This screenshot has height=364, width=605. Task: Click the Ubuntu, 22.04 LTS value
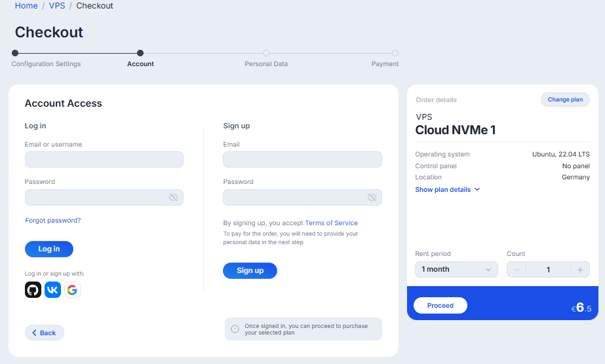561,155
